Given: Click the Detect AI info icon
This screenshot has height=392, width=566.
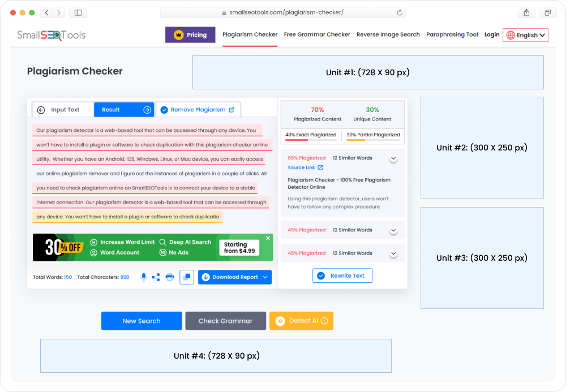Looking at the screenshot, I should click(324, 321).
